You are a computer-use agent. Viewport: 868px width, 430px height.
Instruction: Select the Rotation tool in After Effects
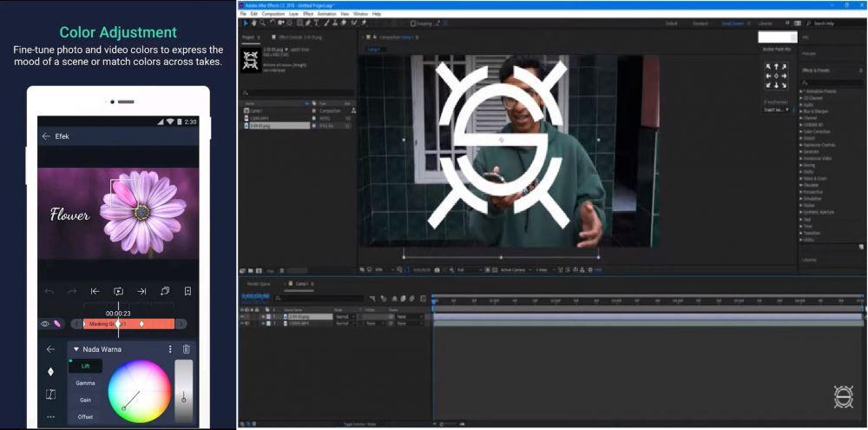pyautogui.click(x=273, y=23)
